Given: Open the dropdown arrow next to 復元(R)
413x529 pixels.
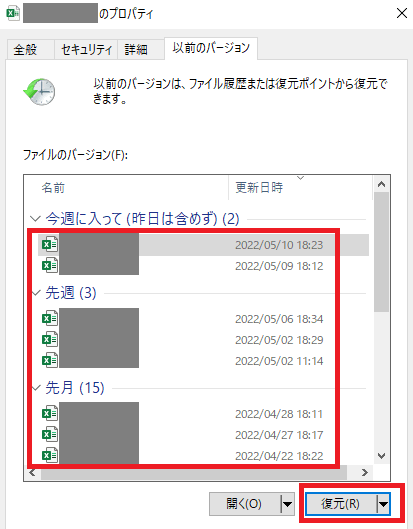Looking at the screenshot, I should [383, 504].
